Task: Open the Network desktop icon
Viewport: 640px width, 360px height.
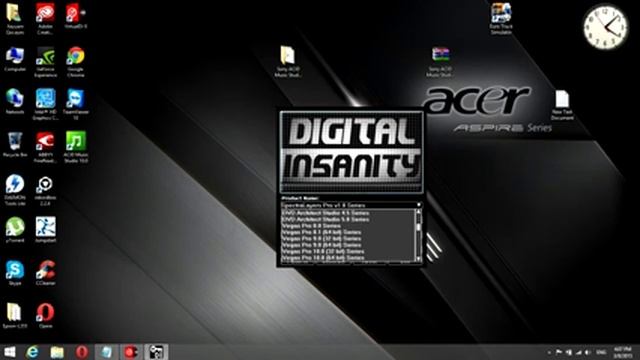Action: coord(15,101)
